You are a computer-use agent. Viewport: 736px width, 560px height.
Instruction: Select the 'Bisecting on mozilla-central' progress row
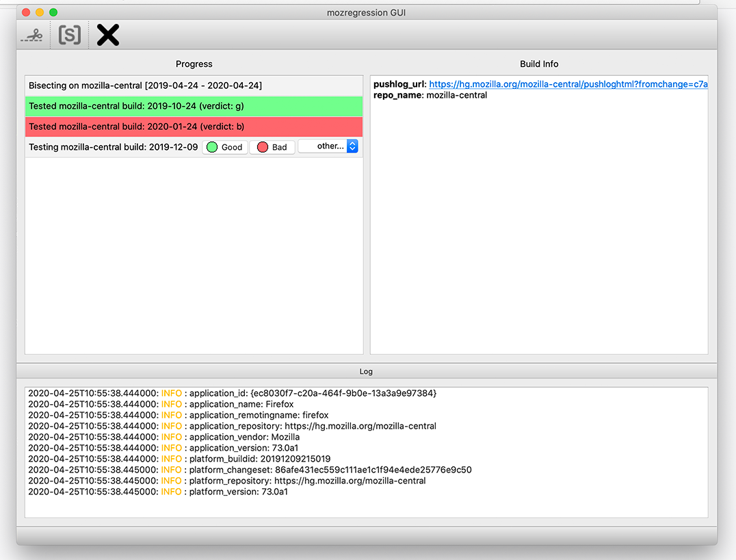[x=145, y=85]
